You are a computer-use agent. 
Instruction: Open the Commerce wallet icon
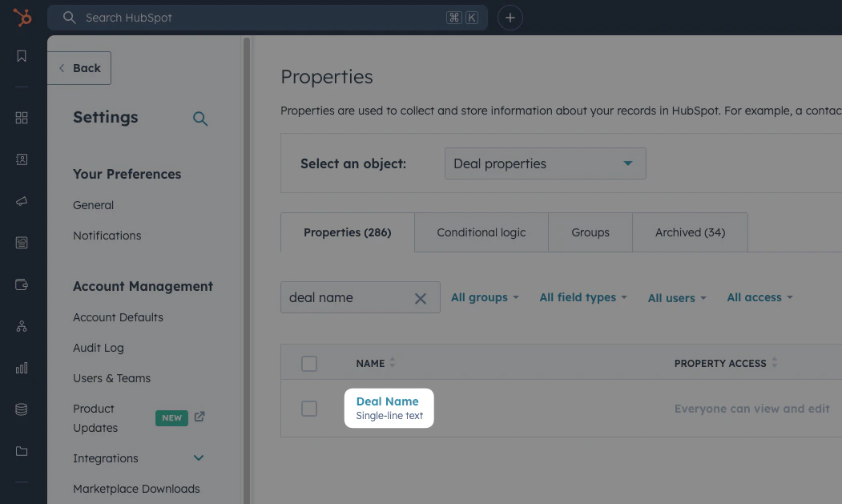coord(22,283)
